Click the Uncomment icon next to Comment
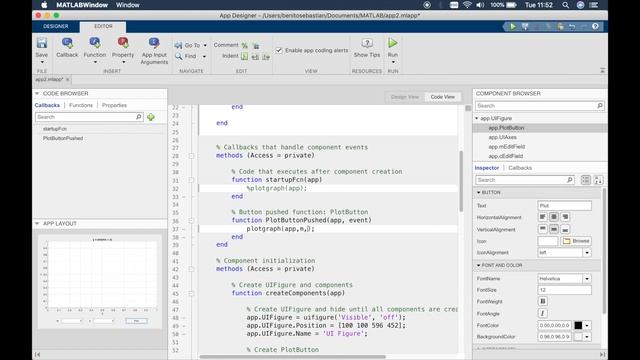 click(x=256, y=45)
